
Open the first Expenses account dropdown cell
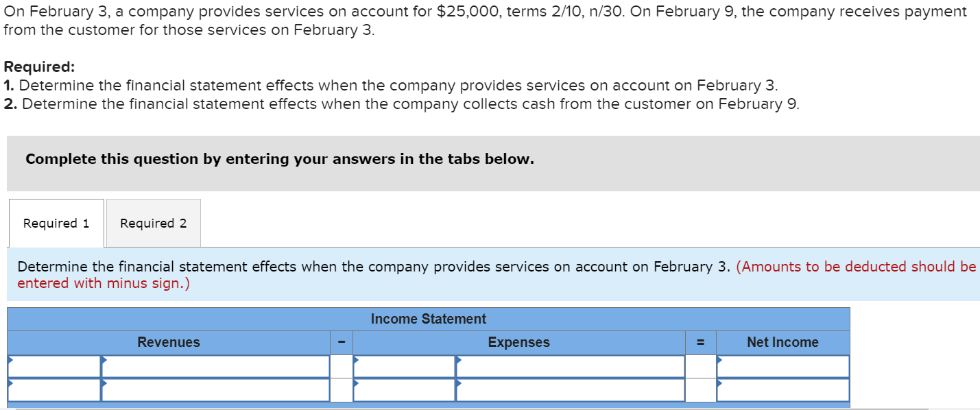coord(569,366)
